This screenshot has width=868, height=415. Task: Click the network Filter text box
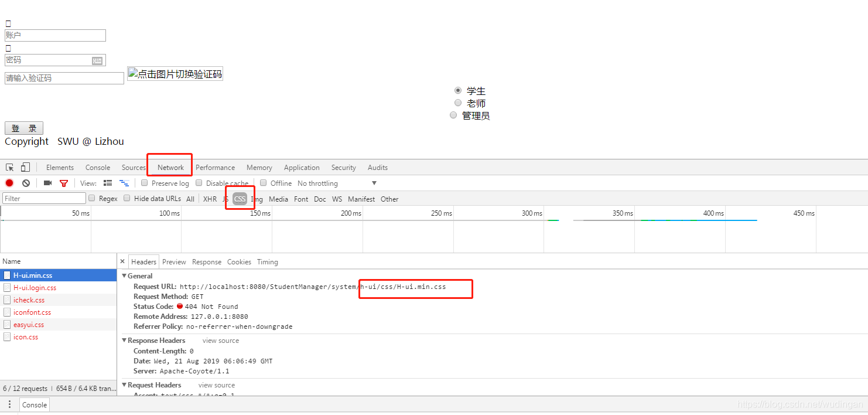pyautogui.click(x=44, y=198)
